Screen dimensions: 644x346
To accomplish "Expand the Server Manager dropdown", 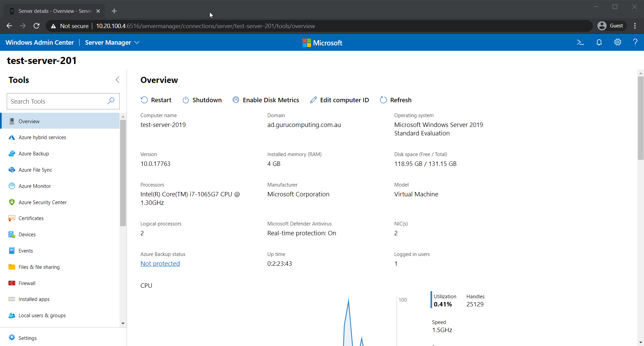I will pyautogui.click(x=112, y=42).
